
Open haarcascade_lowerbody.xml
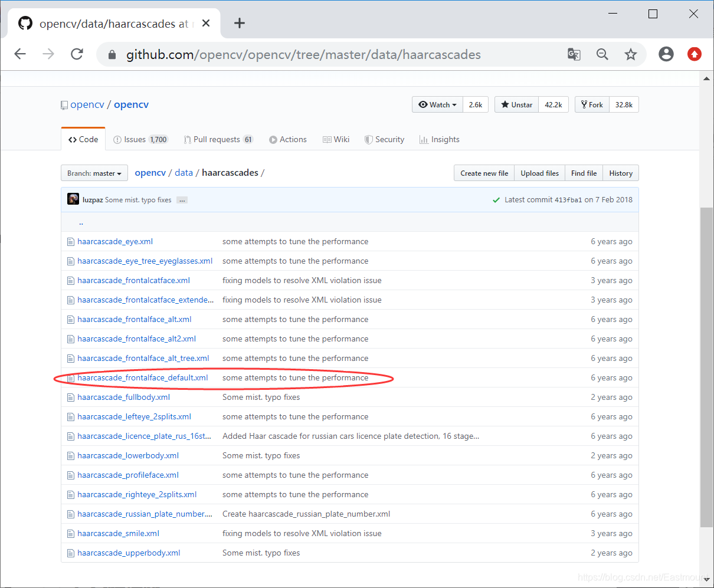[x=128, y=456]
